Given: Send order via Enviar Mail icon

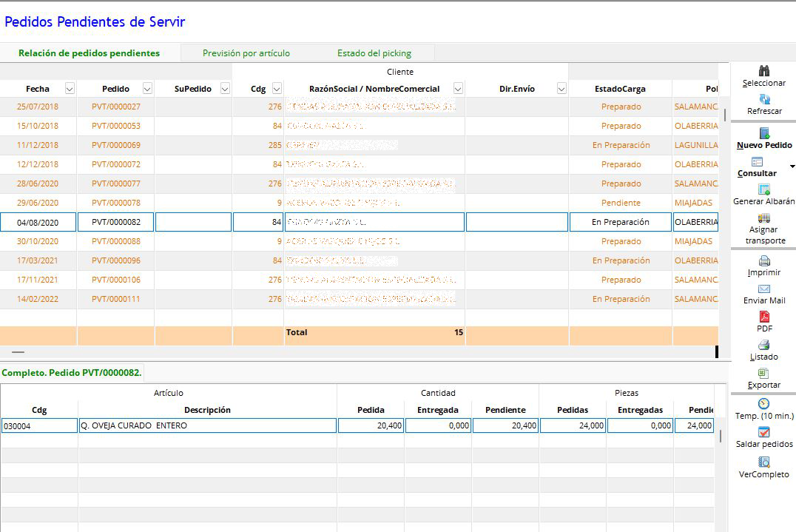Looking at the screenshot, I should tap(764, 289).
